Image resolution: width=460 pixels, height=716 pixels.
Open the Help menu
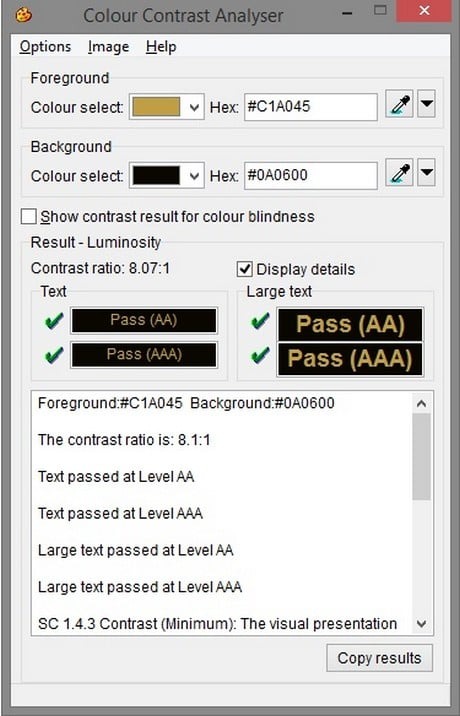click(161, 47)
